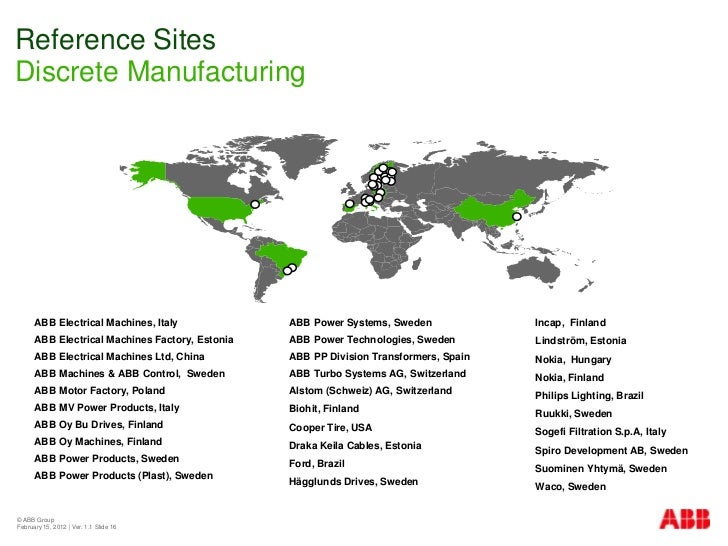This screenshot has height=546, width=728.
Task: Click 'Philips Lighting, Brazil'
Action: [x=589, y=396]
